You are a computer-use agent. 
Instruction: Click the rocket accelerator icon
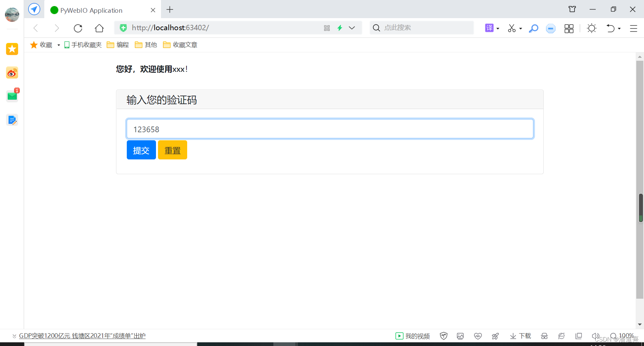(x=495, y=336)
